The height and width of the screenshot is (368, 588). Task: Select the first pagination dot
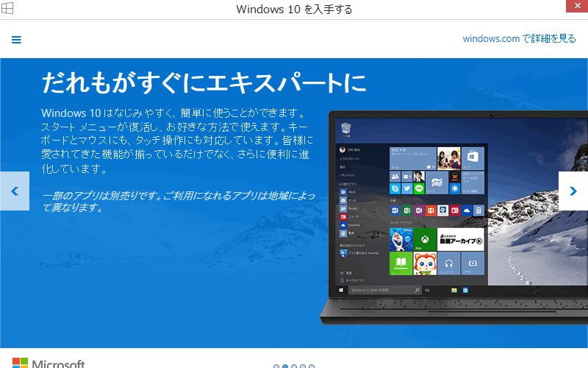(276, 366)
